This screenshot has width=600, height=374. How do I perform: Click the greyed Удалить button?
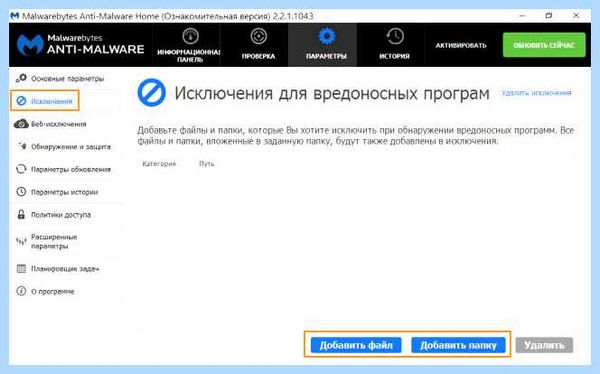click(544, 345)
